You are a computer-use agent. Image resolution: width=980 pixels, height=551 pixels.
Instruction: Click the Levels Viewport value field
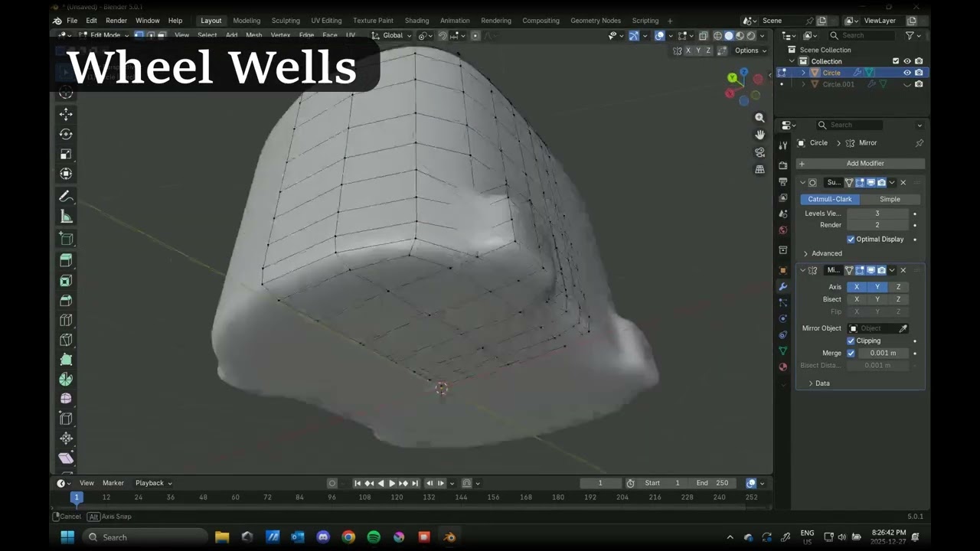point(877,214)
